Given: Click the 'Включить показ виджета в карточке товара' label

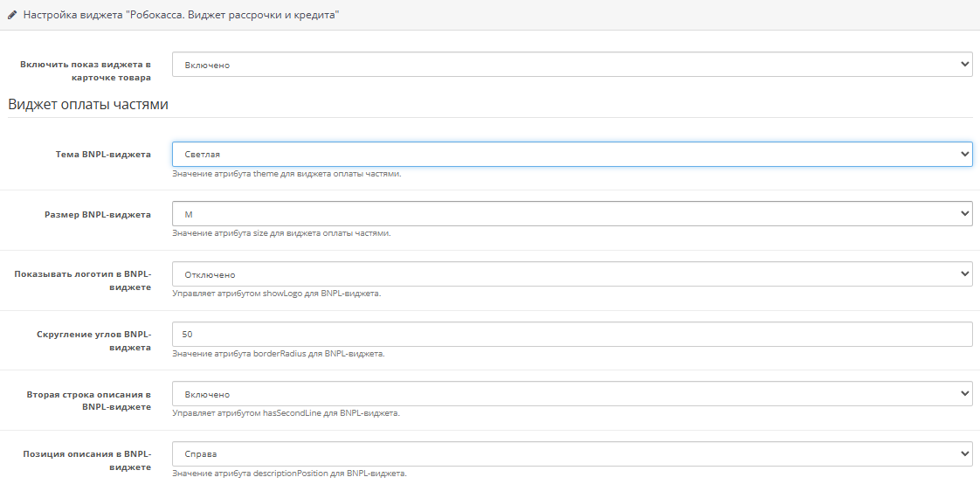Looking at the screenshot, I should tap(85, 71).
